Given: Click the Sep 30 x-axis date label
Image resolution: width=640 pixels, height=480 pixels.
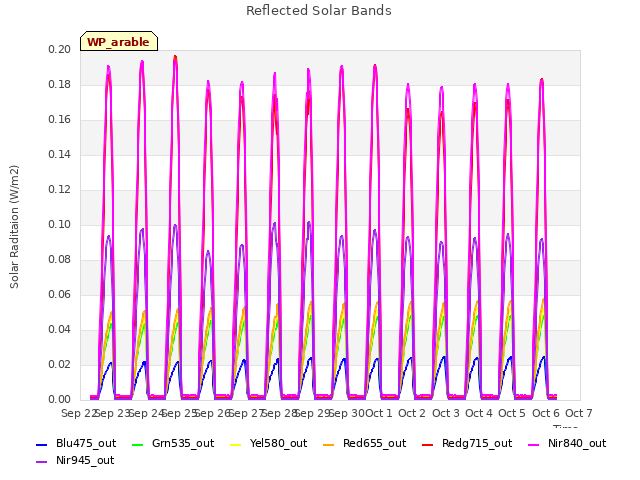Looking at the screenshot, I should point(346,413).
